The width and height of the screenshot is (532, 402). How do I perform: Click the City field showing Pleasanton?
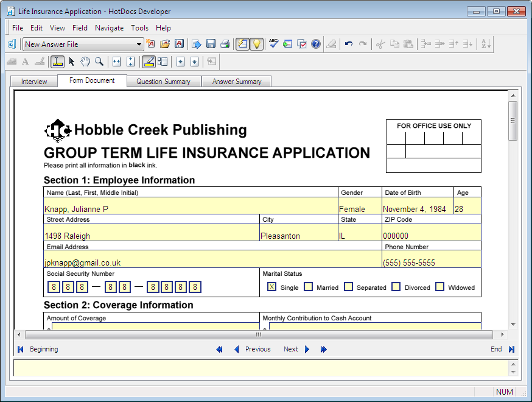click(x=299, y=233)
